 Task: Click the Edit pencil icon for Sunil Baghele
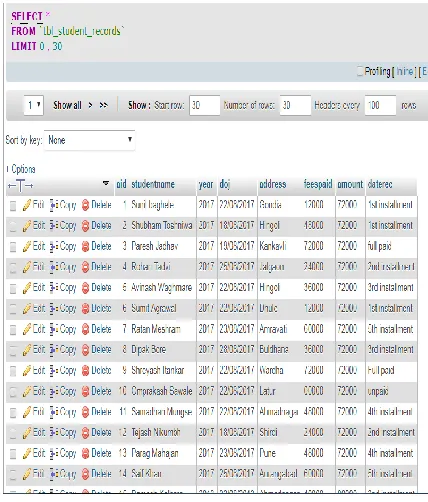[x=27, y=205]
